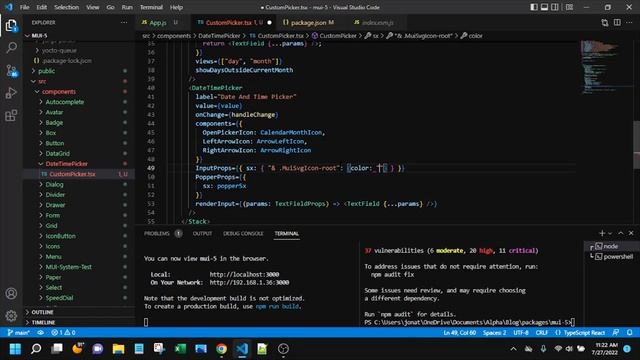Open the Explorer view in activity bar
This screenshot has width=640, height=360.
[x=11, y=26]
